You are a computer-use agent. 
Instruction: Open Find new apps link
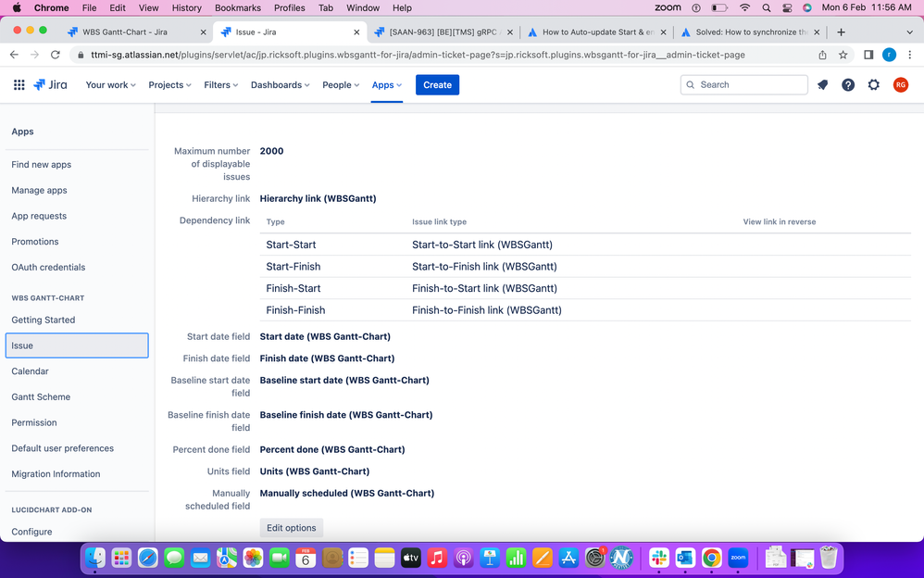pos(42,165)
